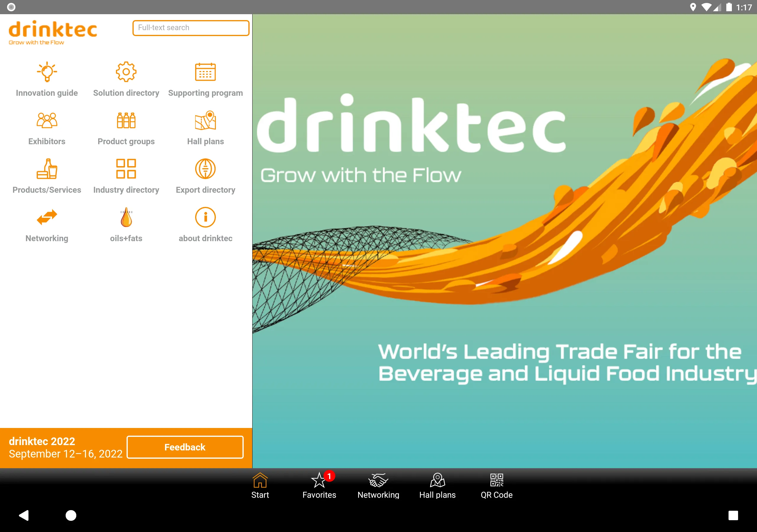Select the Supporting program label

click(x=206, y=93)
